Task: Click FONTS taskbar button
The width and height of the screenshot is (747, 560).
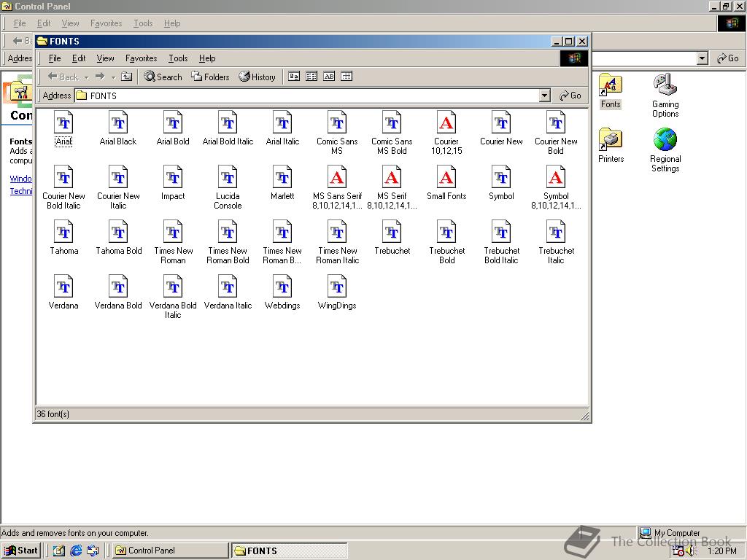Action: (289, 551)
